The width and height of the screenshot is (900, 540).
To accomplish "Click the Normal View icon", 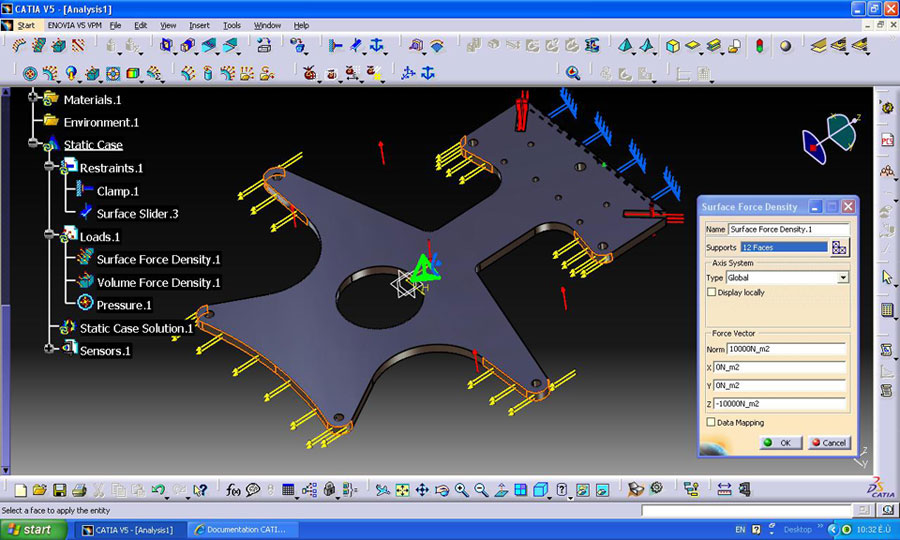I will click(x=501, y=490).
